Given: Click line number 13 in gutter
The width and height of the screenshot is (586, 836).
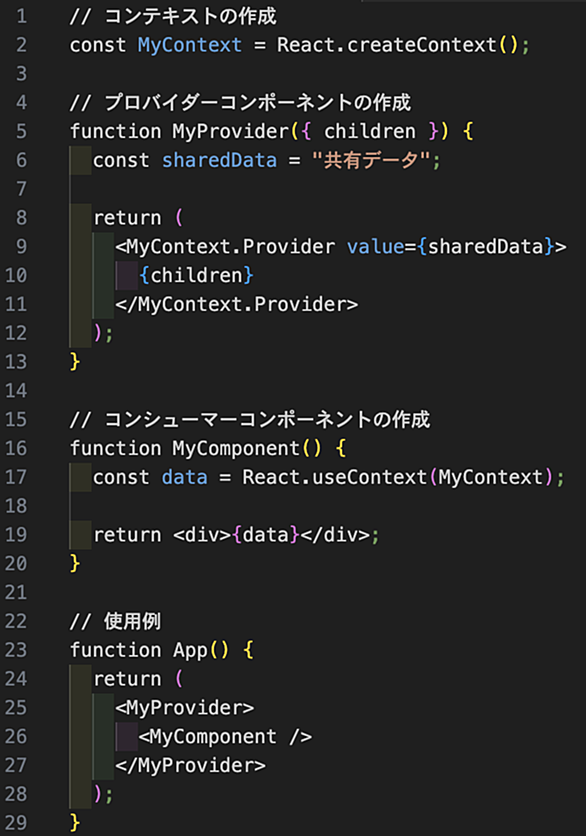Looking at the screenshot, I should click(x=16, y=362).
